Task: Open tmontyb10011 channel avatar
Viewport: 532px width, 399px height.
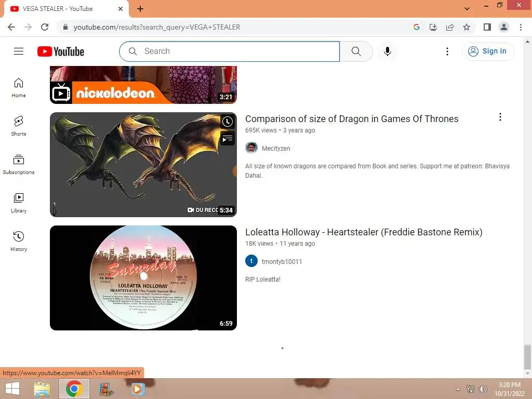Action: [251, 261]
